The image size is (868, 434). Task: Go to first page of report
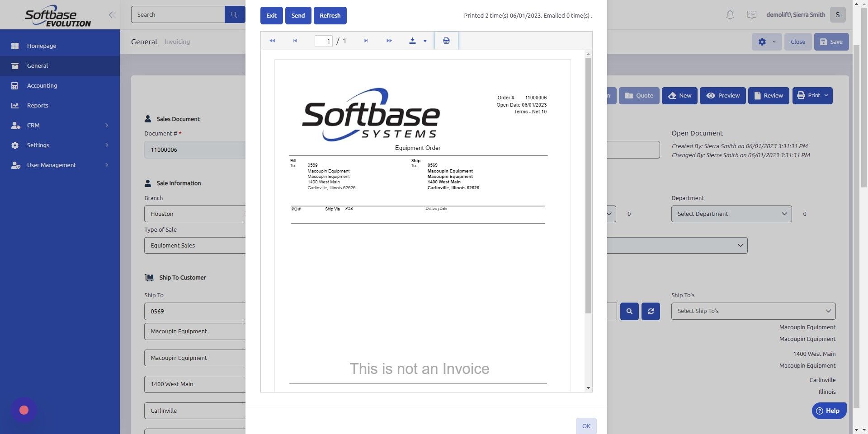tap(272, 41)
